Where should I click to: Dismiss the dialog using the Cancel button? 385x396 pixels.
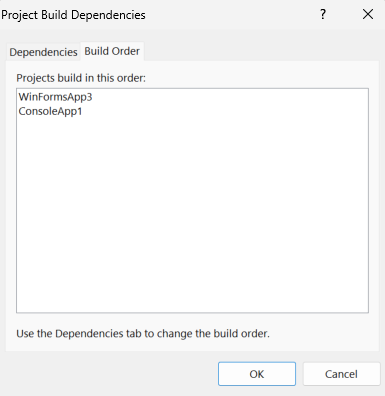tap(341, 374)
